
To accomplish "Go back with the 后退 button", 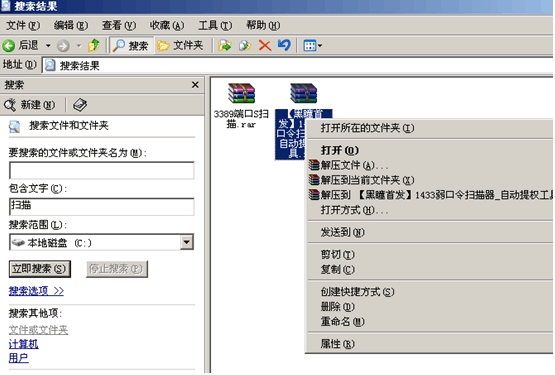I will [x=20, y=45].
